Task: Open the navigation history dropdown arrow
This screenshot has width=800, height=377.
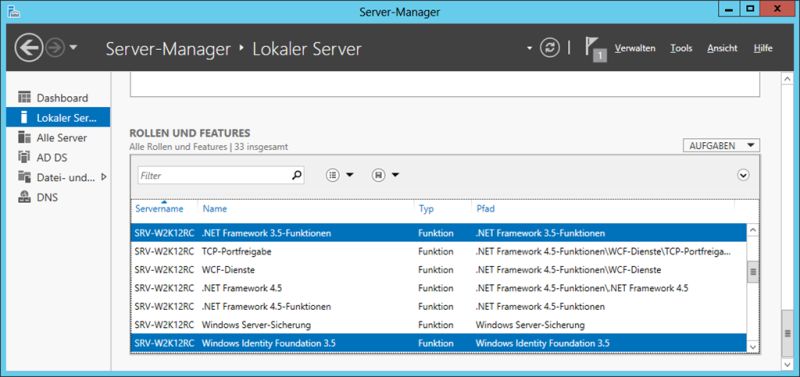Action: click(73, 48)
